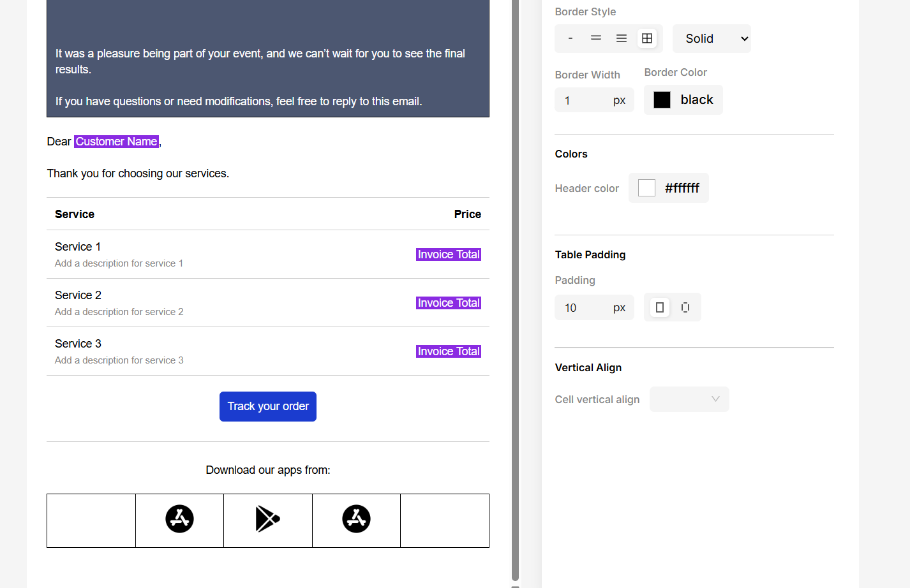Select the all-borders grid style icon

point(646,38)
